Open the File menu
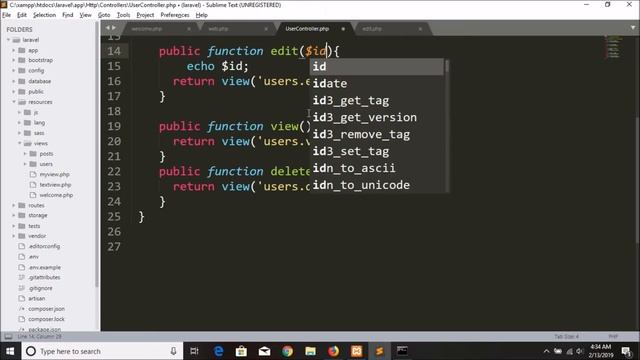This screenshot has height=360, width=640. click(x=7, y=15)
